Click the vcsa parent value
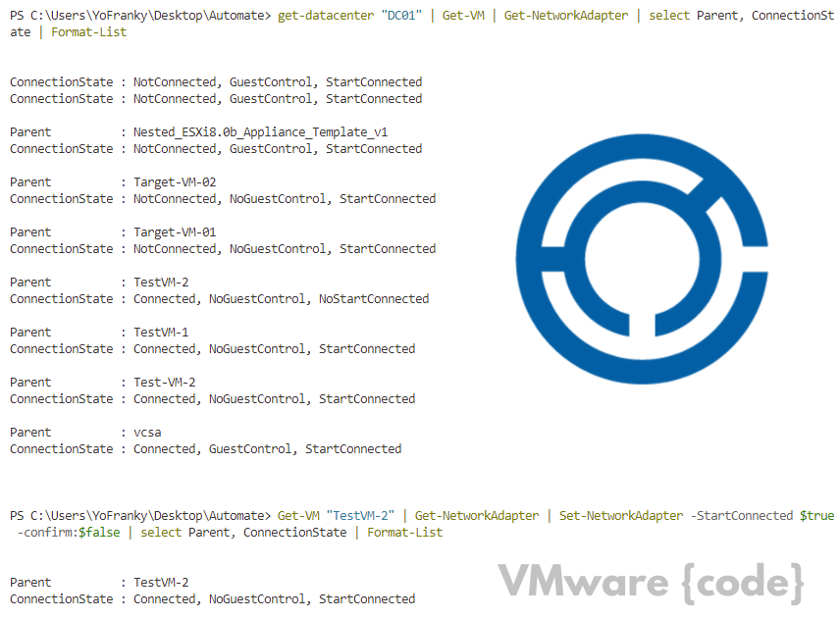 click(x=147, y=433)
